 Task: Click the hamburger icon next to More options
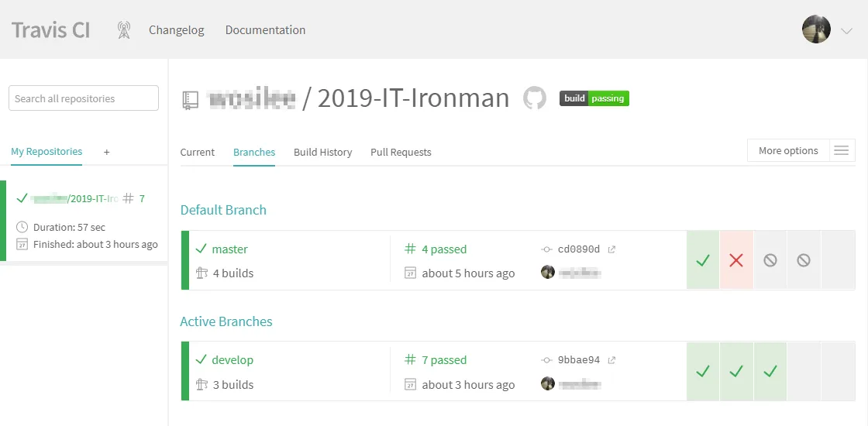tap(842, 151)
